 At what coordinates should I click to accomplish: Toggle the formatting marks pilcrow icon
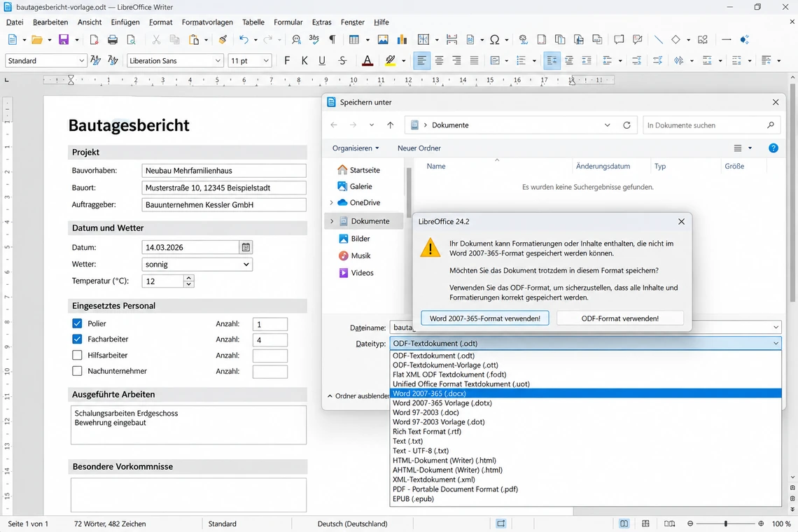332,40
